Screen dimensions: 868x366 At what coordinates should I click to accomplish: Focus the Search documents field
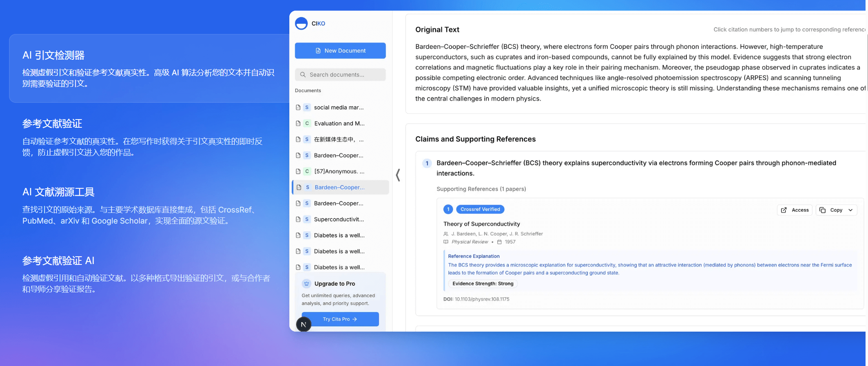coord(344,75)
